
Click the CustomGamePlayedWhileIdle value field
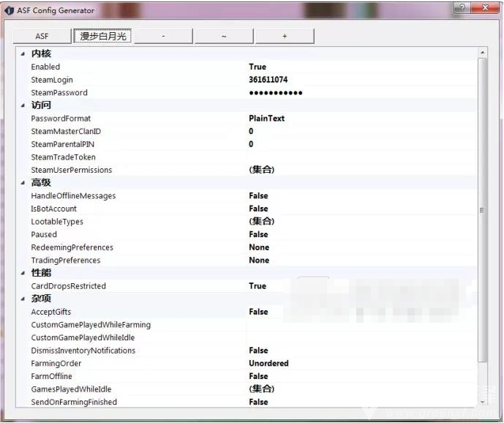[x=361, y=337]
